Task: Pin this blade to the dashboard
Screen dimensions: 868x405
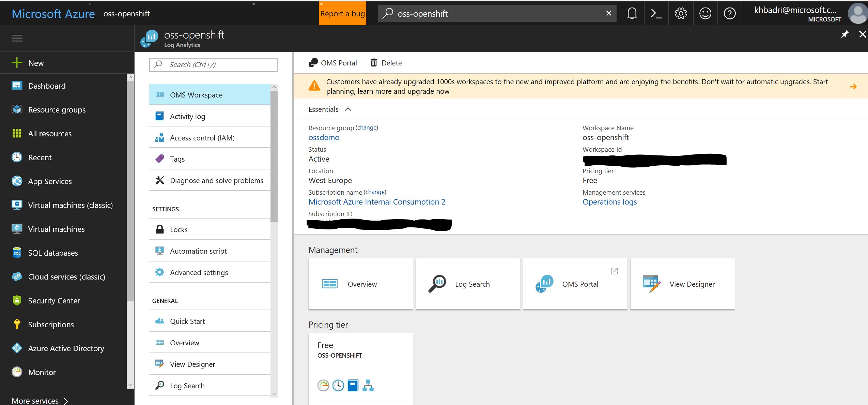Action: point(844,34)
